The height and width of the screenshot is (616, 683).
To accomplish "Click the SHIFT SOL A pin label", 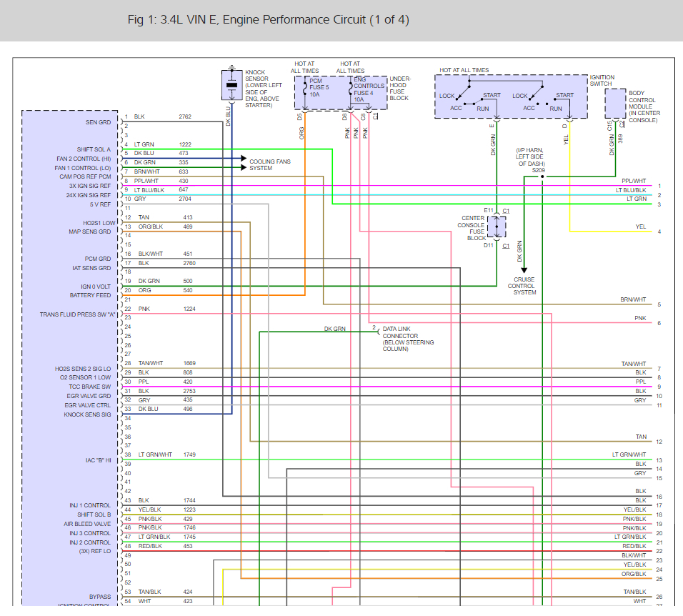I will click(94, 149).
